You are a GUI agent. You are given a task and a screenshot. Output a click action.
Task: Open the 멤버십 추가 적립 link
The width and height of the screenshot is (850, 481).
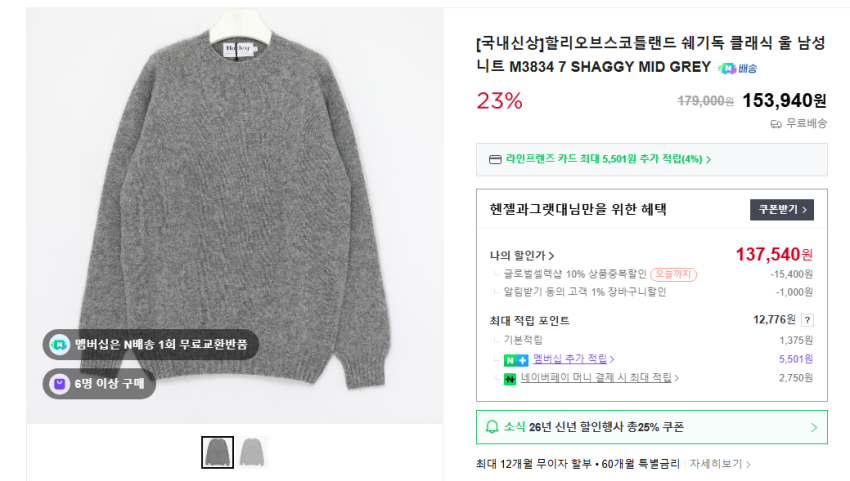pyautogui.click(x=573, y=359)
